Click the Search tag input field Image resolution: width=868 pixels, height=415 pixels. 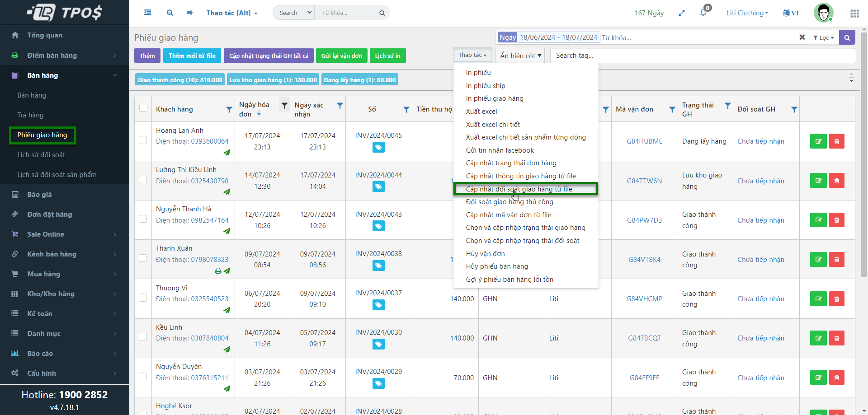pyautogui.click(x=703, y=56)
